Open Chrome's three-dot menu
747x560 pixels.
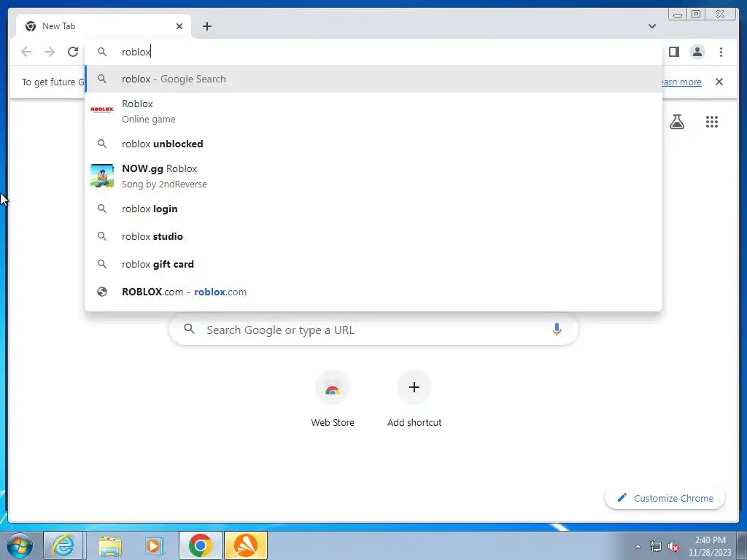tap(721, 52)
